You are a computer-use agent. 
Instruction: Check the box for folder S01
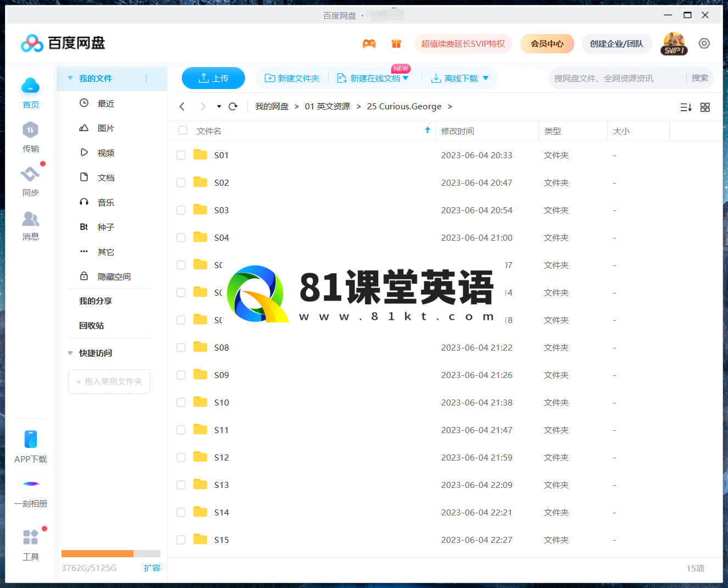point(181,156)
